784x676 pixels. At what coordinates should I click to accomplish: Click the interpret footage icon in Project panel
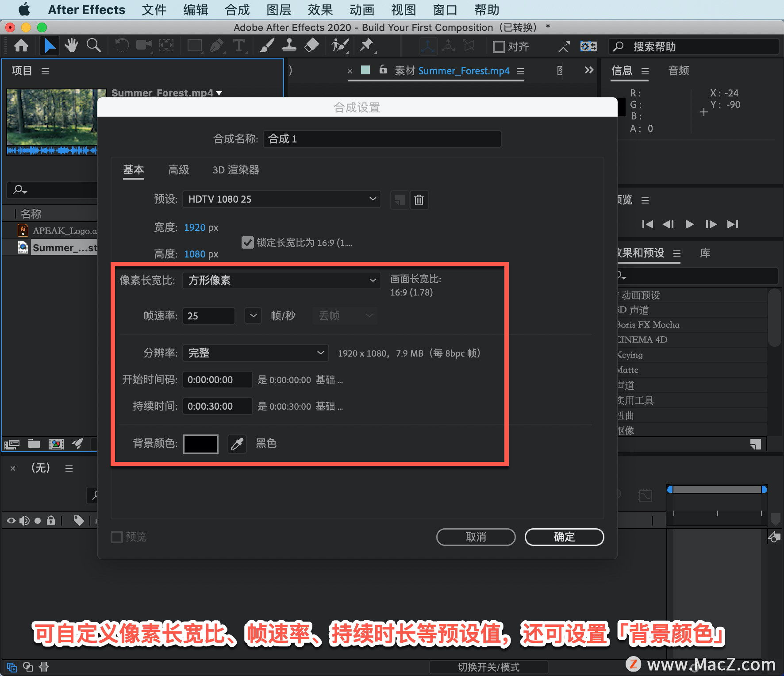[12, 444]
